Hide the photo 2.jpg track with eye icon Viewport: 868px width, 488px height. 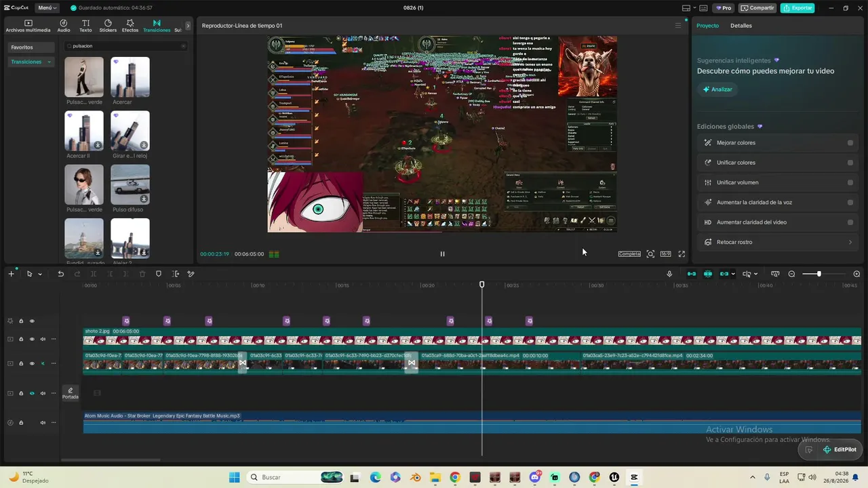point(32,339)
